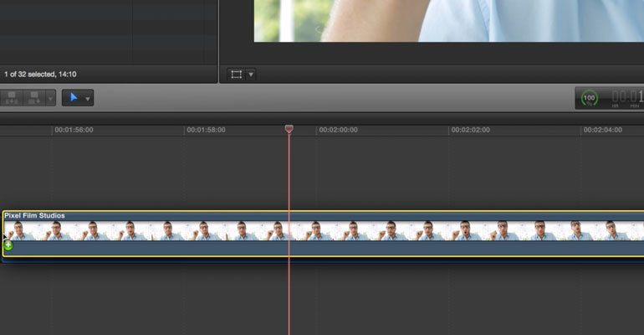The height and width of the screenshot is (335, 644).
Task: Open the Transform tool dropdown arrow
Action: point(251,75)
